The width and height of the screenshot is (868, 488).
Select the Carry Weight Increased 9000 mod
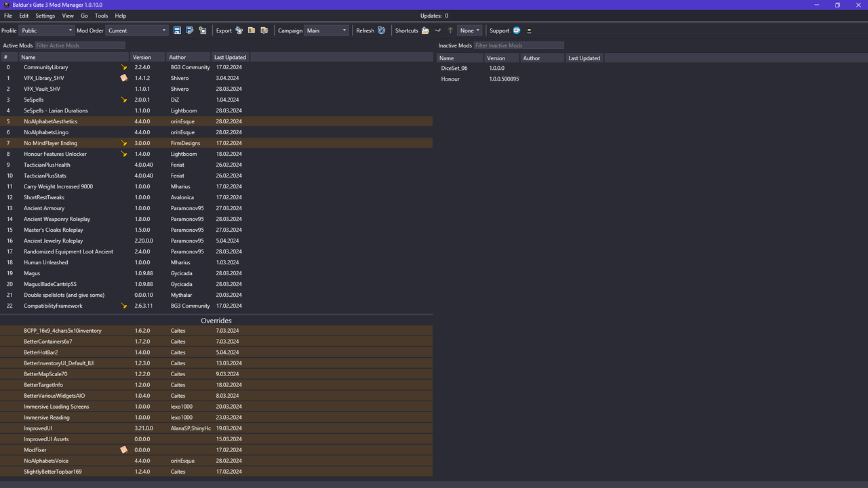pos(216,186)
